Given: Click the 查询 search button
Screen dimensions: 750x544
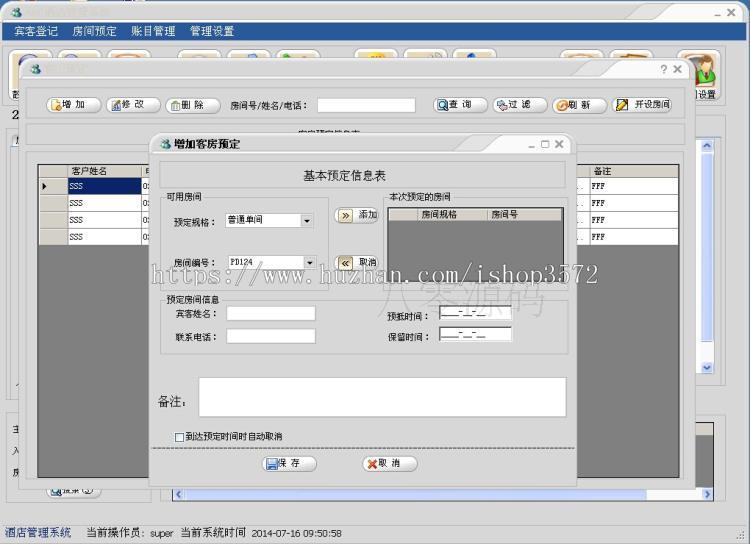Looking at the screenshot, I should [x=460, y=105].
